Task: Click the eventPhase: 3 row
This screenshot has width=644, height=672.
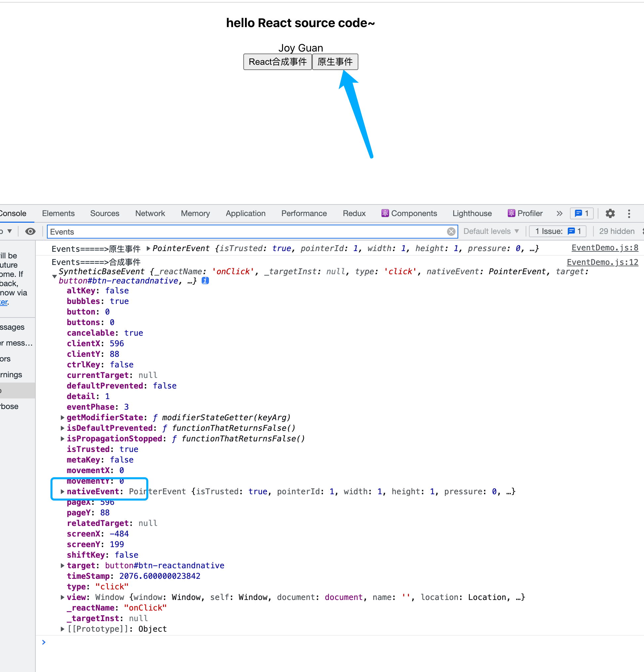Action: coord(98,407)
